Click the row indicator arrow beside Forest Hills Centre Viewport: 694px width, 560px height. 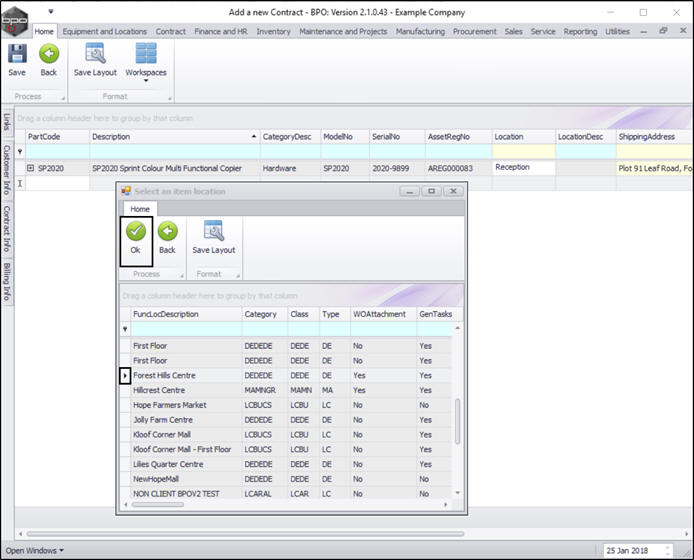(125, 376)
